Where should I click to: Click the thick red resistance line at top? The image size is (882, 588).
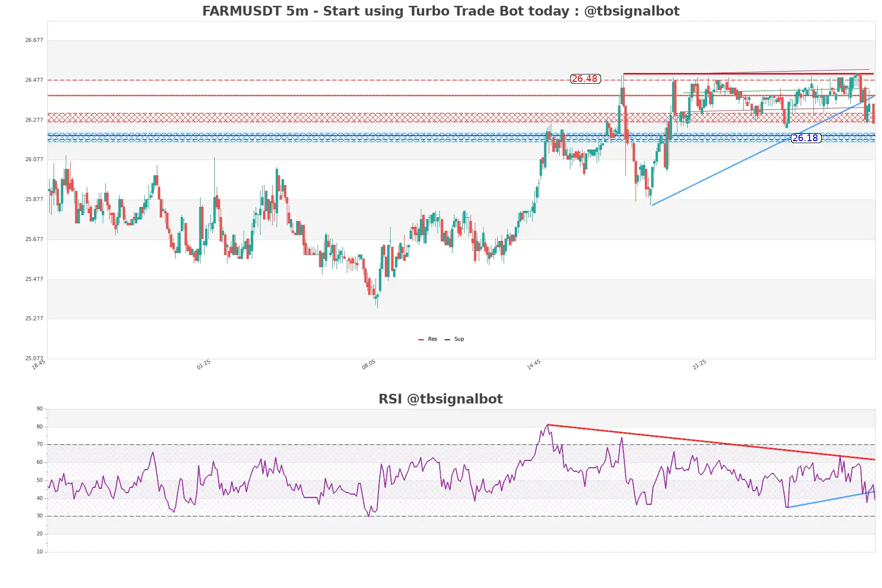click(x=749, y=74)
